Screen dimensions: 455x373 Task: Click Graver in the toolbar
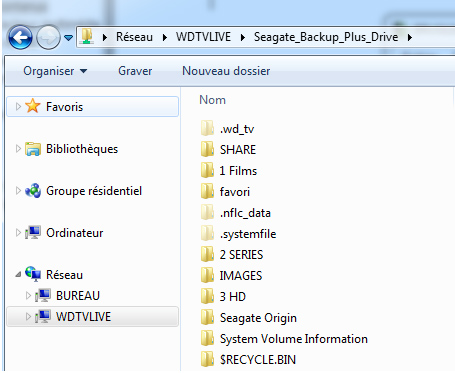[135, 71]
